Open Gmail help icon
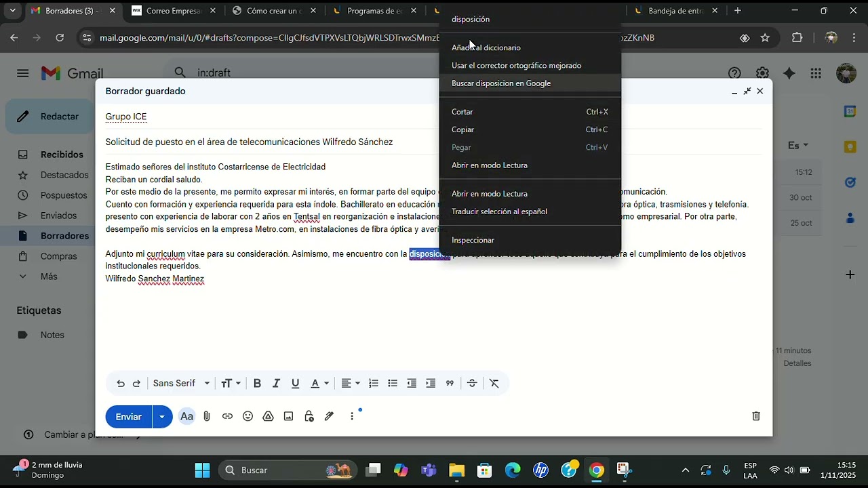This screenshot has height=488, width=868. (x=734, y=73)
